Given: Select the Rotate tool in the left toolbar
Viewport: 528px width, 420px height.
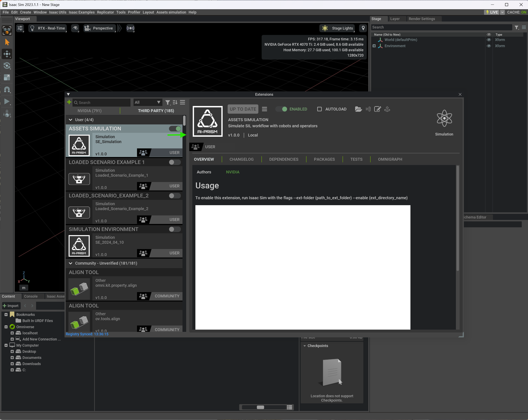Looking at the screenshot, I should click(x=7, y=66).
